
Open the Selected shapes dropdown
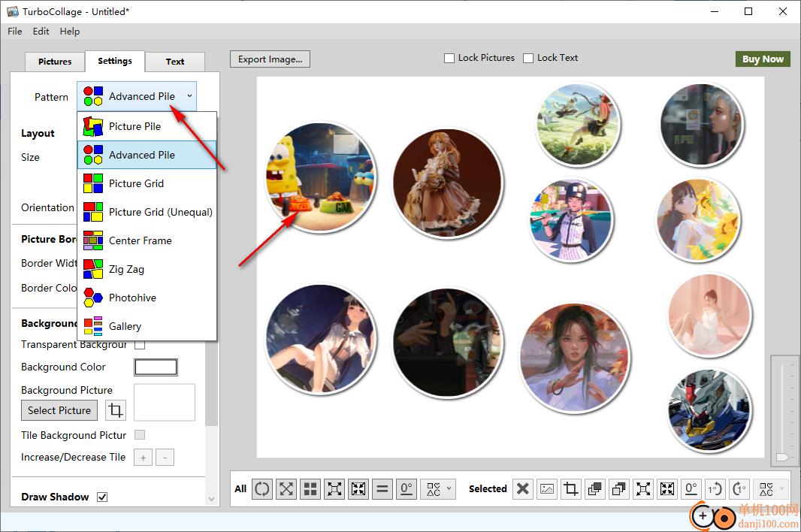[x=770, y=489]
